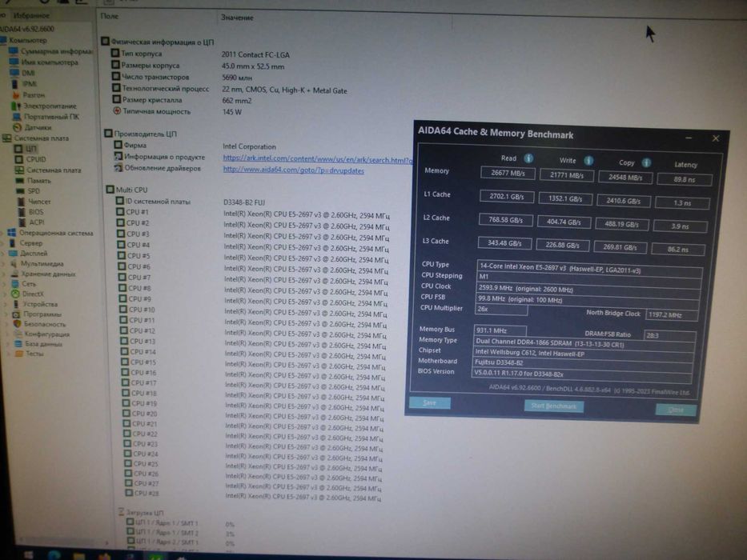Click the Windows Start button
Screen dimensions: 747x560
pyautogui.click(x=29, y=555)
